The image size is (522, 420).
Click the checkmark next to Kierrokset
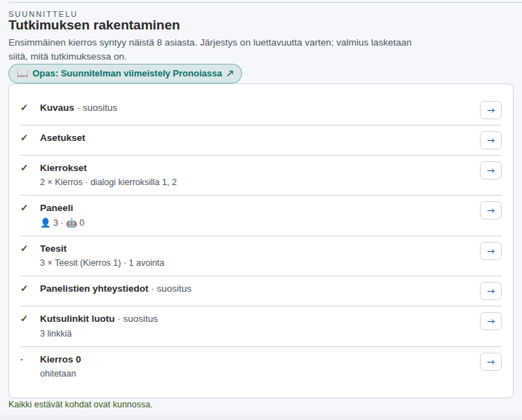pyautogui.click(x=24, y=168)
